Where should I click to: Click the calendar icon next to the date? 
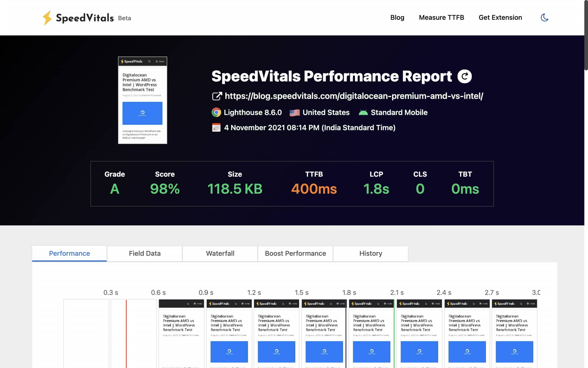coord(216,128)
